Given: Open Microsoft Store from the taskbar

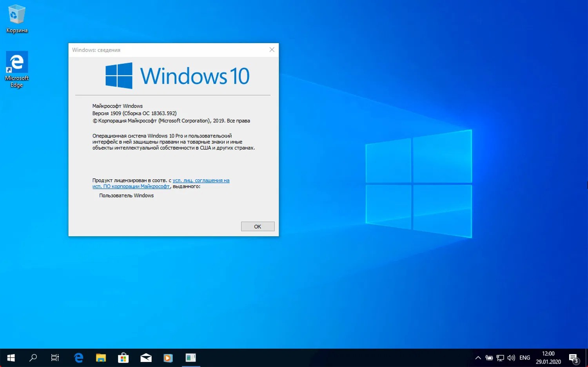Looking at the screenshot, I should coord(123,358).
